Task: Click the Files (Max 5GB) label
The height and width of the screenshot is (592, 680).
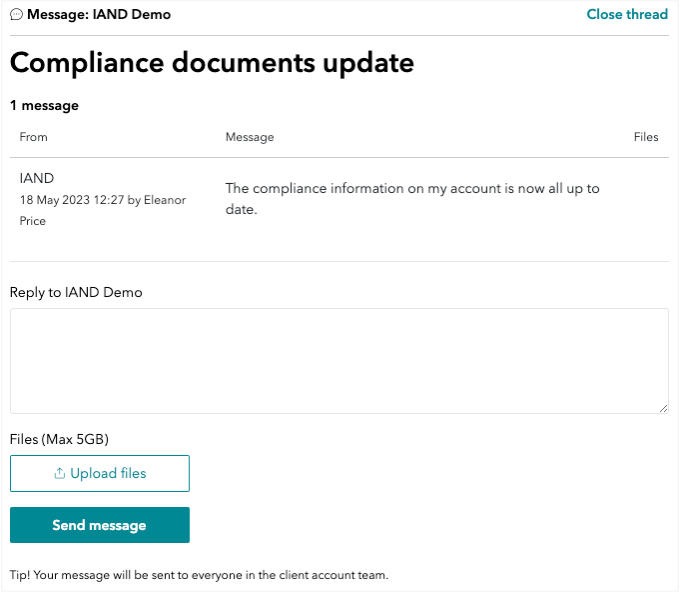Action: 59,439
